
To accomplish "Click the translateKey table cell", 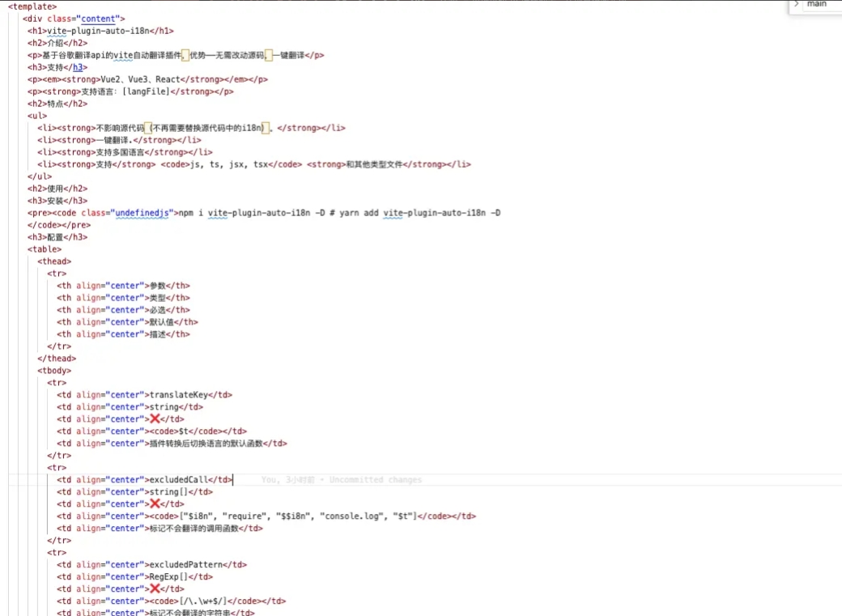I will click(145, 395).
